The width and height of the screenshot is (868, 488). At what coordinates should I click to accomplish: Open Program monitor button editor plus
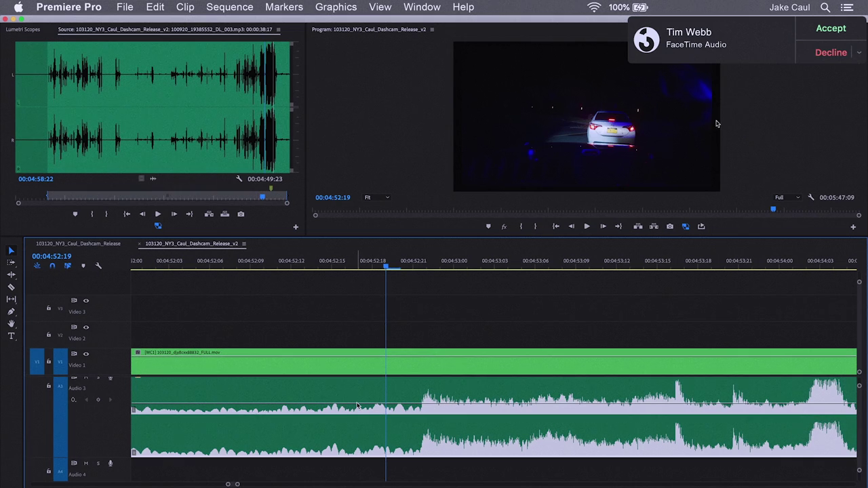click(853, 227)
